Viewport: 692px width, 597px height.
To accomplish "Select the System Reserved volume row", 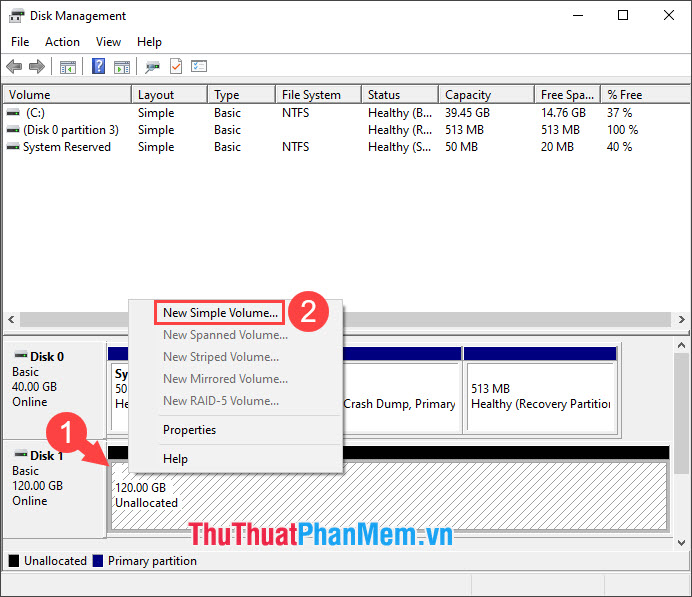I will (x=346, y=146).
